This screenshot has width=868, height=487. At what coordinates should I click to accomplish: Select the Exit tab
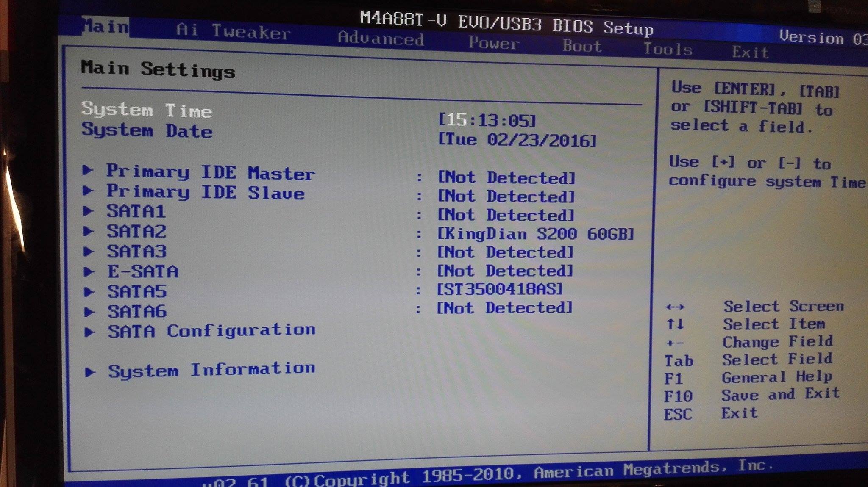[750, 53]
